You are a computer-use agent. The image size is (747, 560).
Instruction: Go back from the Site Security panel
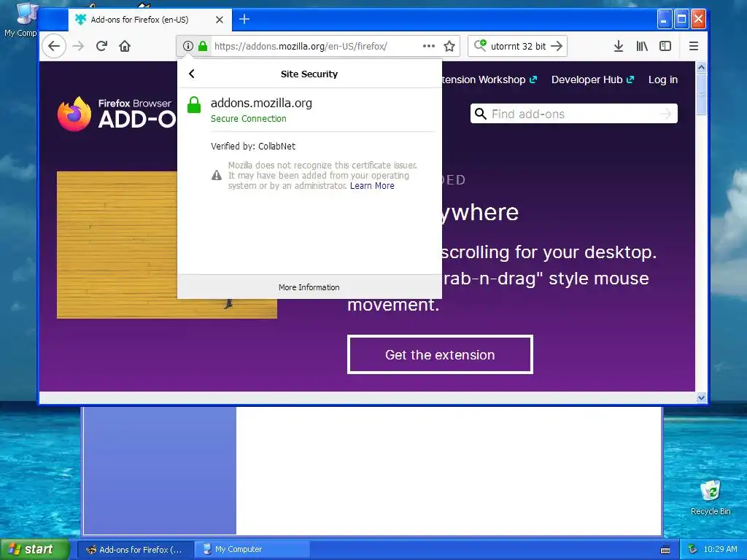pyautogui.click(x=192, y=74)
